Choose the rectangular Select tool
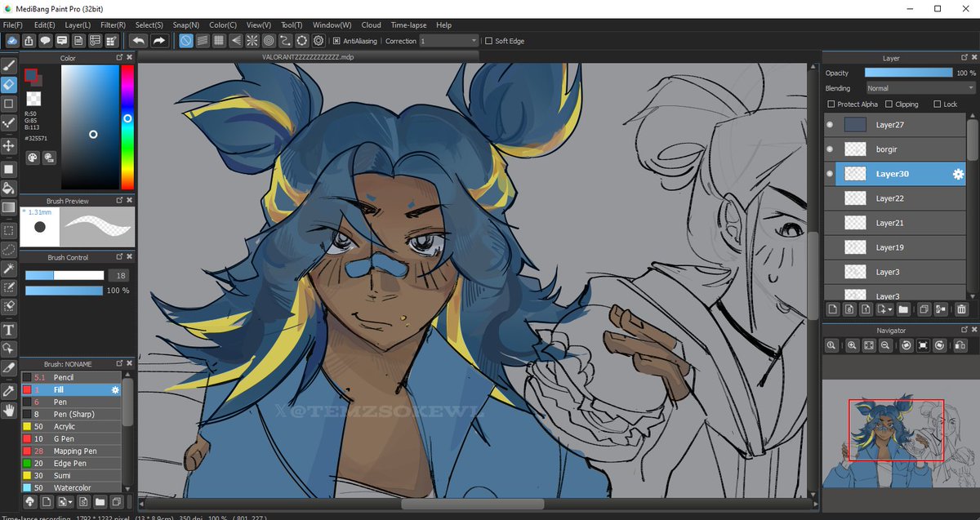 pos(9,230)
